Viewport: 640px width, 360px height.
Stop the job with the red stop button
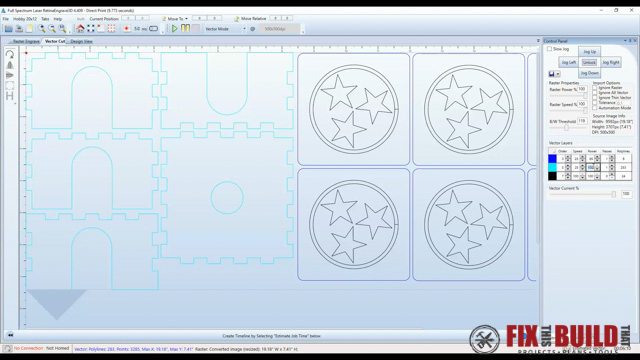(196, 29)
